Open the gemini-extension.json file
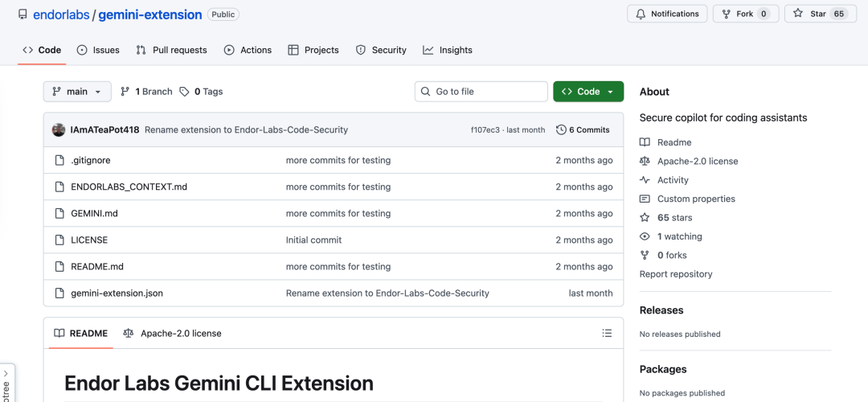This screenshot has height=402, width=868. [x=117, y=293]
